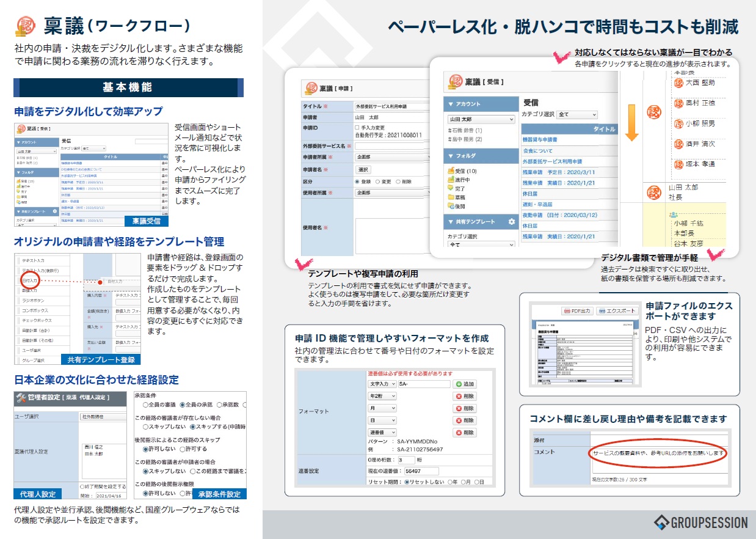Toggle the 終了期間を設定する checkbox
This screenshot has height=539, width=756.
[82, 486]
